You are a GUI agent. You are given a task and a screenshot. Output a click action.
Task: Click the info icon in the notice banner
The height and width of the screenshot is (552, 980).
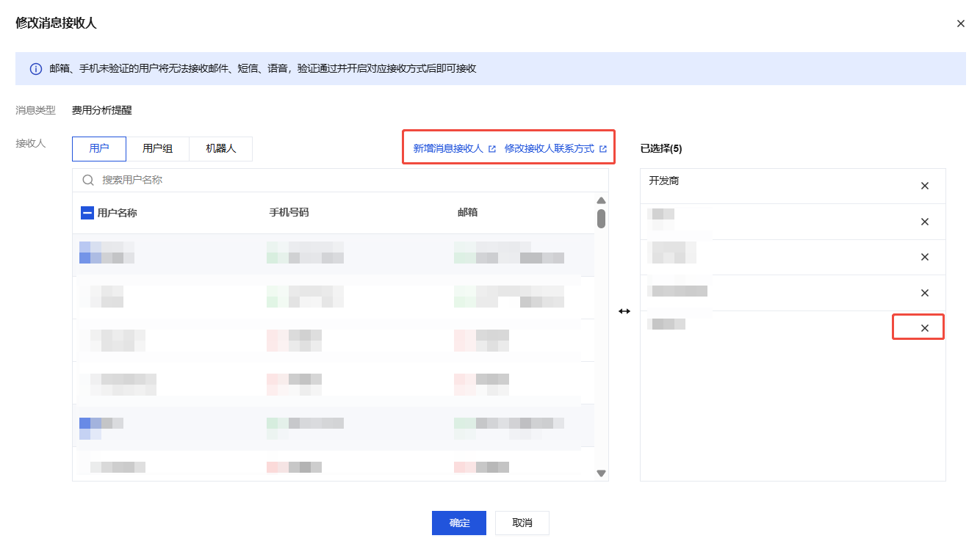point(35,68)
